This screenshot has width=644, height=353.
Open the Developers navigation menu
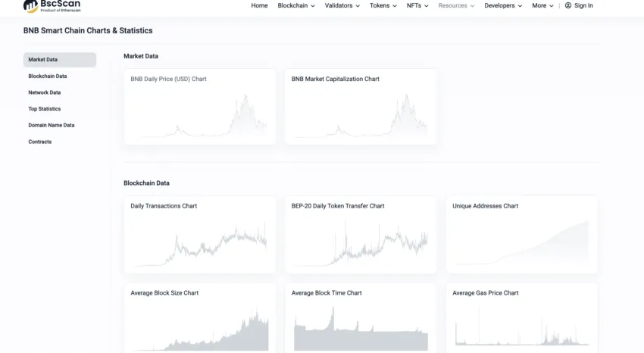tap(503, 5)
